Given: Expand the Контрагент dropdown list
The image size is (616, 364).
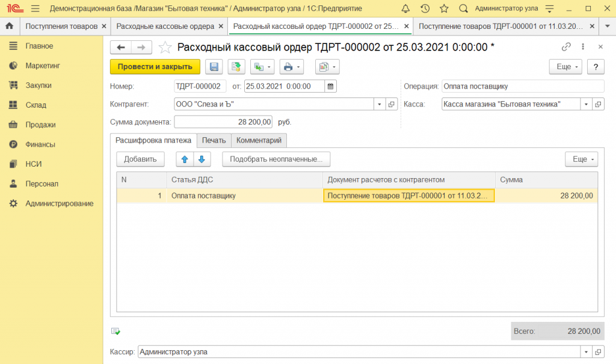Looking at the screenshot, I should pyautogui.click(x=379, y=104).
